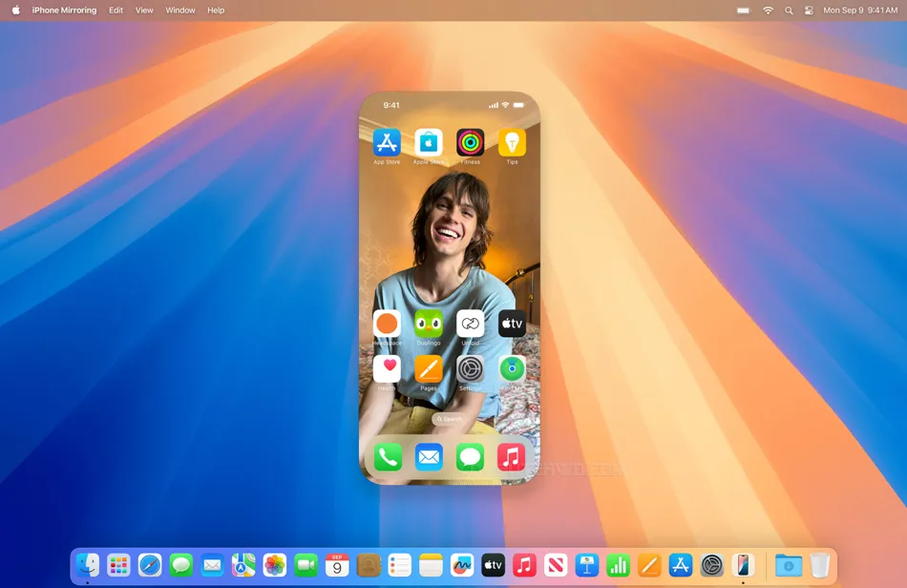Open Mail from the Mac Dock
This screenshot has width=907, height=588.
[x=212, y=565]
